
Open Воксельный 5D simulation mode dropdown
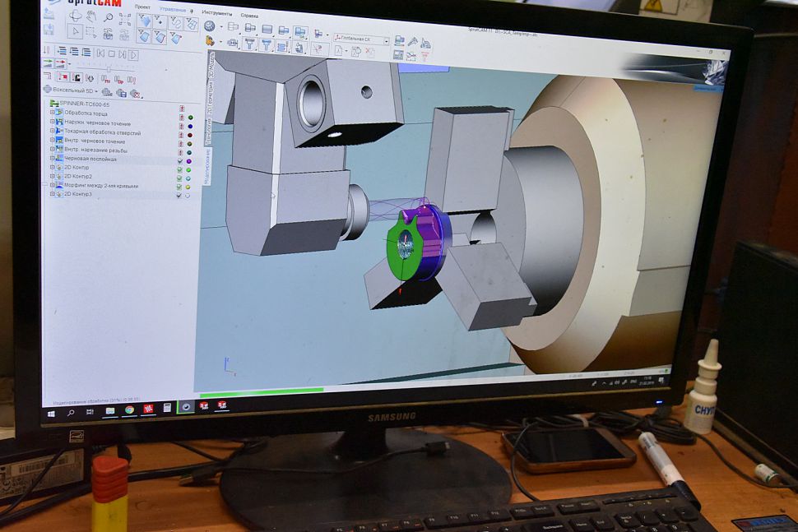(97, 91)
